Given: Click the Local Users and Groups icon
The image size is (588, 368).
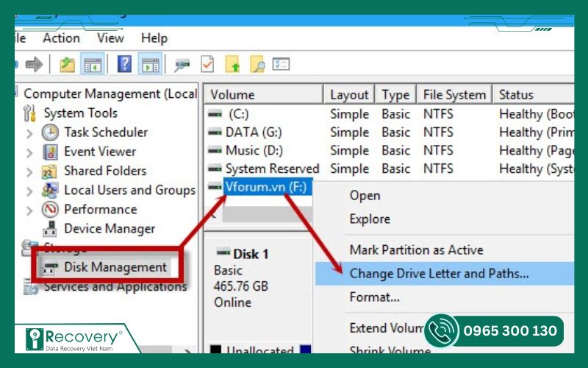Looking at the screenshot, I should [x=50, y=190].
